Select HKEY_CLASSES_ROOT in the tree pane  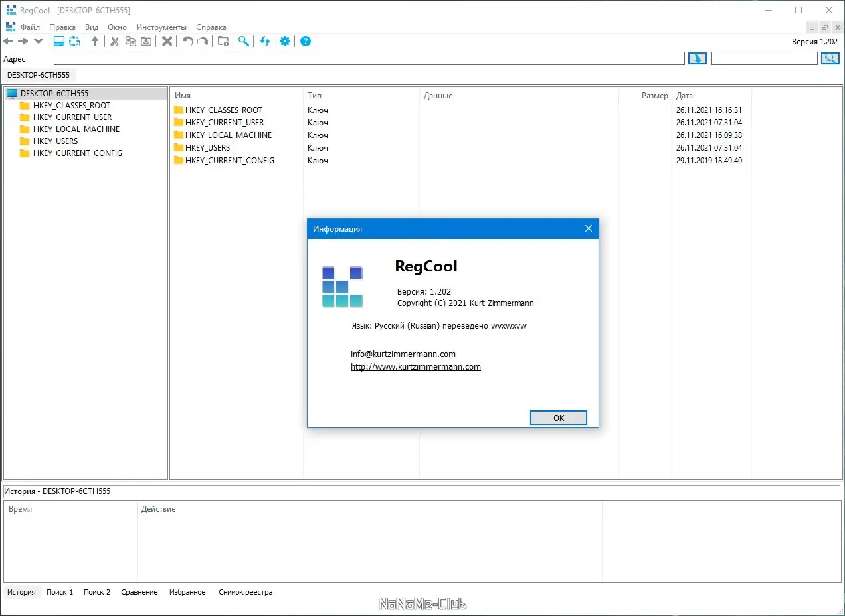coord(72,106)
